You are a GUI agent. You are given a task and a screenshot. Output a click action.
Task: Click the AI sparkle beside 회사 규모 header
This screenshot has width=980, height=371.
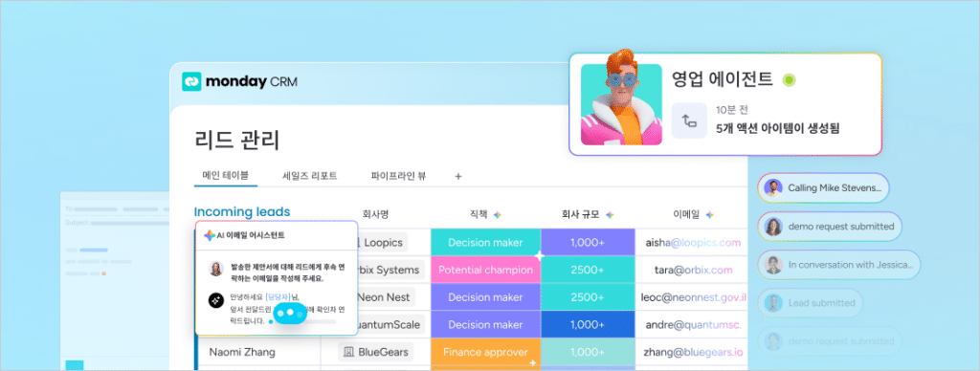(610, 214)
